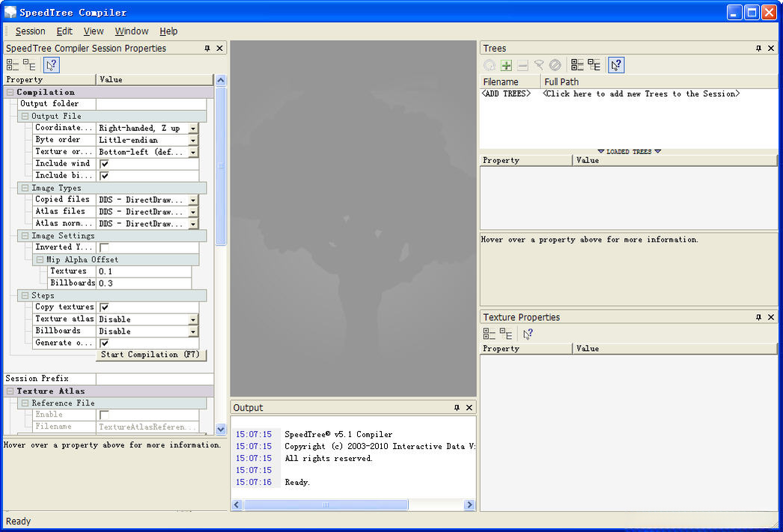783x532 pixels.
Task: Toggle help cursor in Trees panel toolbar
Action: click(616, 65)
